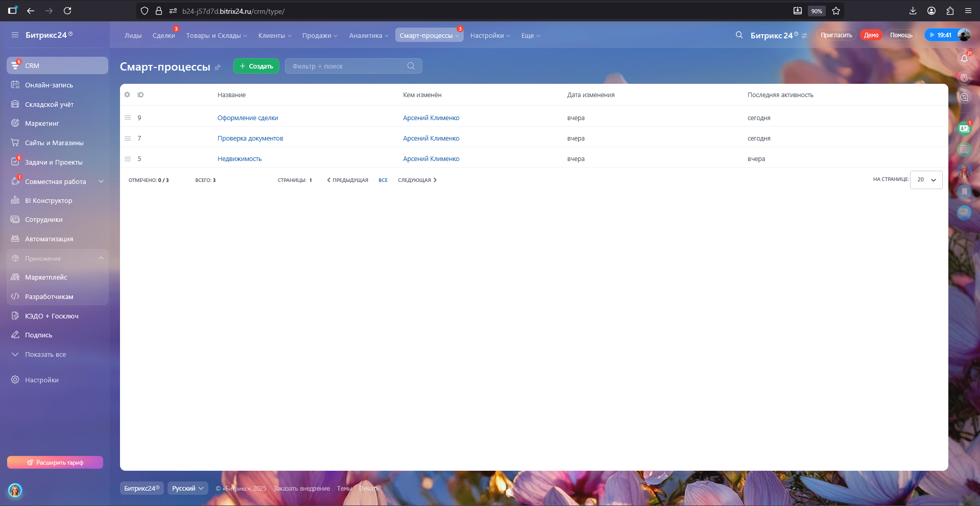Open Заказать внедрение footer link

(301, 488)
